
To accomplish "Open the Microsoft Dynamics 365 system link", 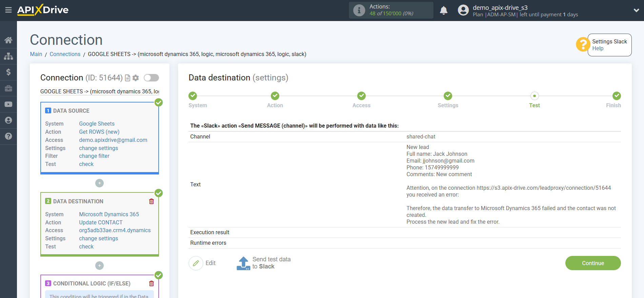I will point(109,214).
